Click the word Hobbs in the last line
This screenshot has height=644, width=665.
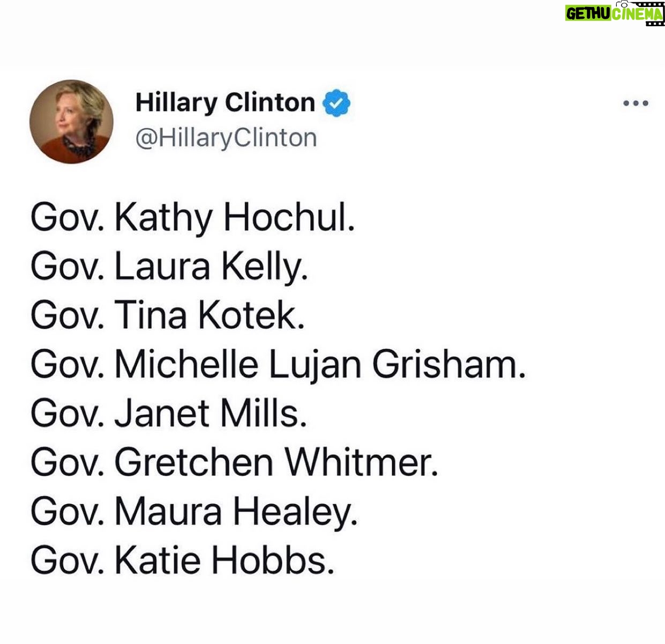[x=273, y=560]
